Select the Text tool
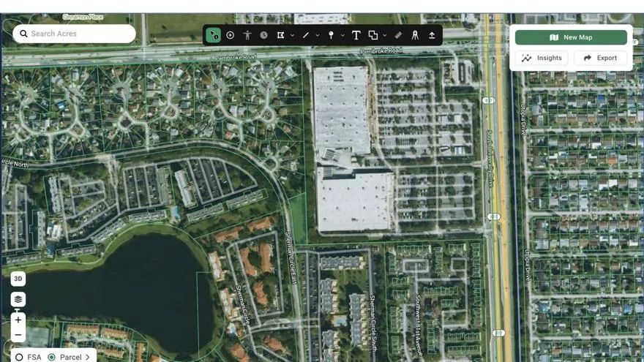 356,35
